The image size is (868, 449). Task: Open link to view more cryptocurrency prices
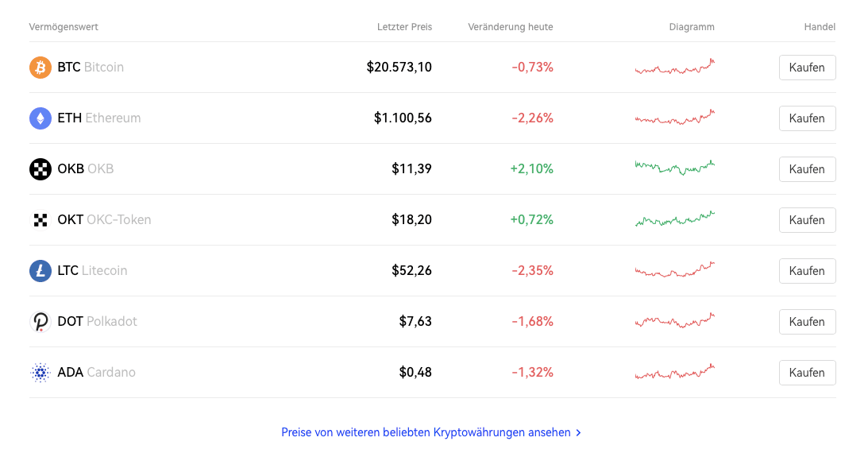[426, 432]
